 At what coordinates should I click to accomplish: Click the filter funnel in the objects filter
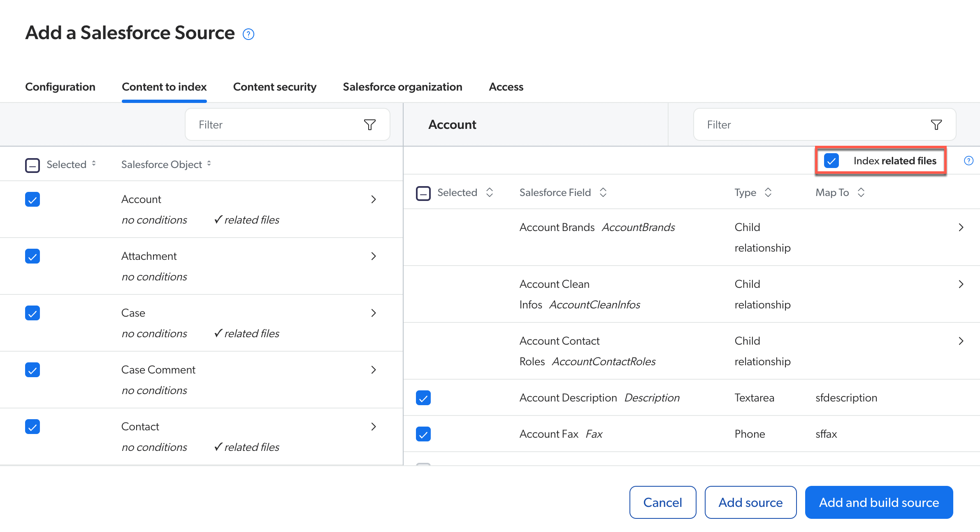(370, 125)
